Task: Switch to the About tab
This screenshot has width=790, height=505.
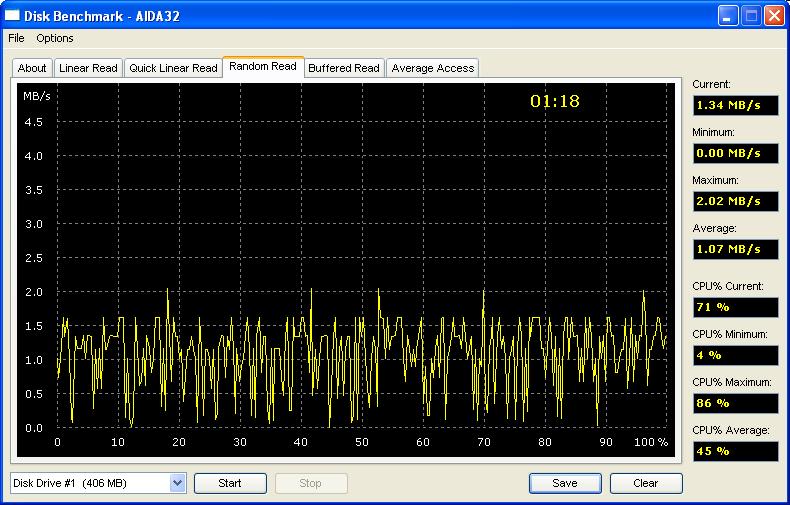Action: pos(32,68)
